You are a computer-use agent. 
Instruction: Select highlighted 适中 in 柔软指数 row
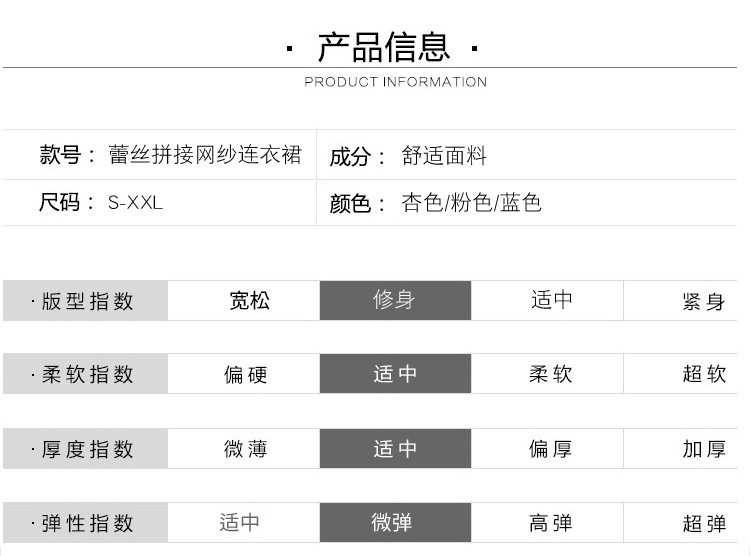(x=395, y=375)
